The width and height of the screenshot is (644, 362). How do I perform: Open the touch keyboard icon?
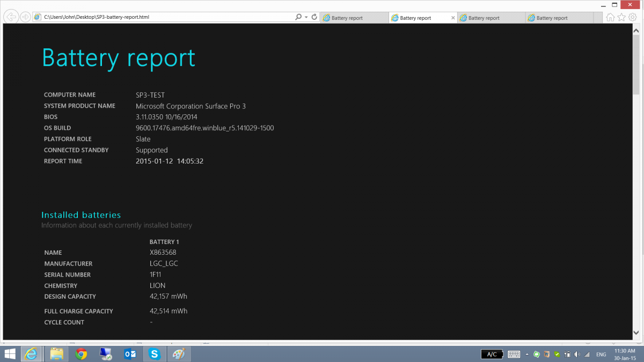(514, 354)
